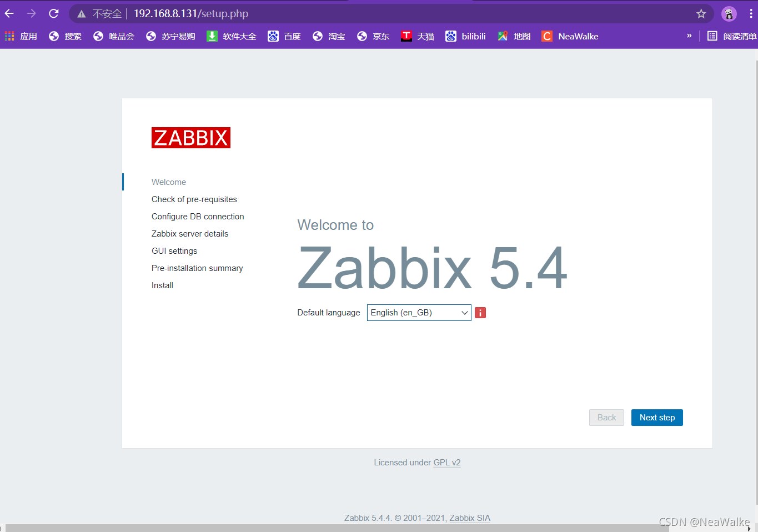Open the Default language dropdown
This screenshot has height=532, width=758.
click(419, 313)
